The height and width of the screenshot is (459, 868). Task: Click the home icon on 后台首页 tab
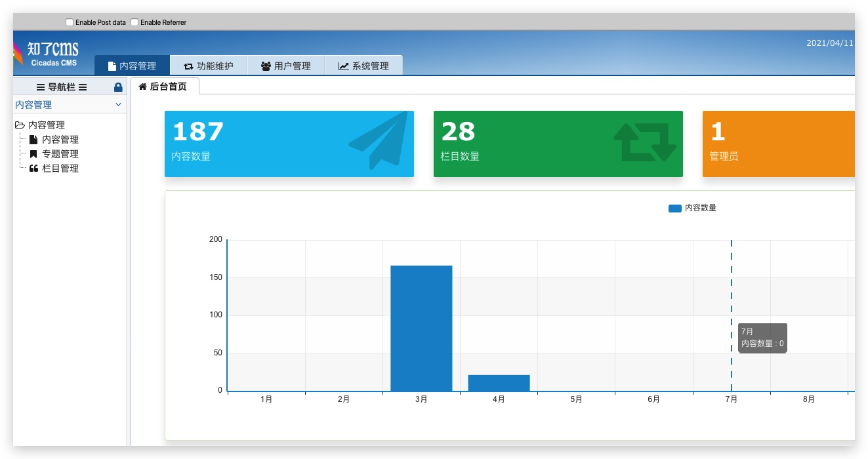[x=142, y=87]
